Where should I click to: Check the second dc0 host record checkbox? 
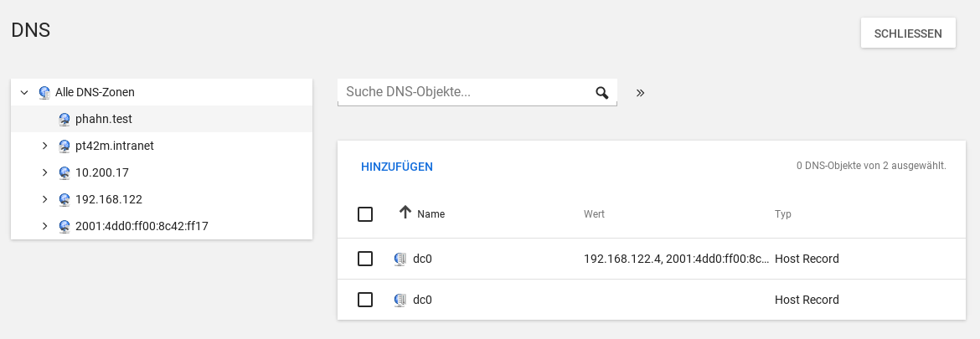click(365, 300)
